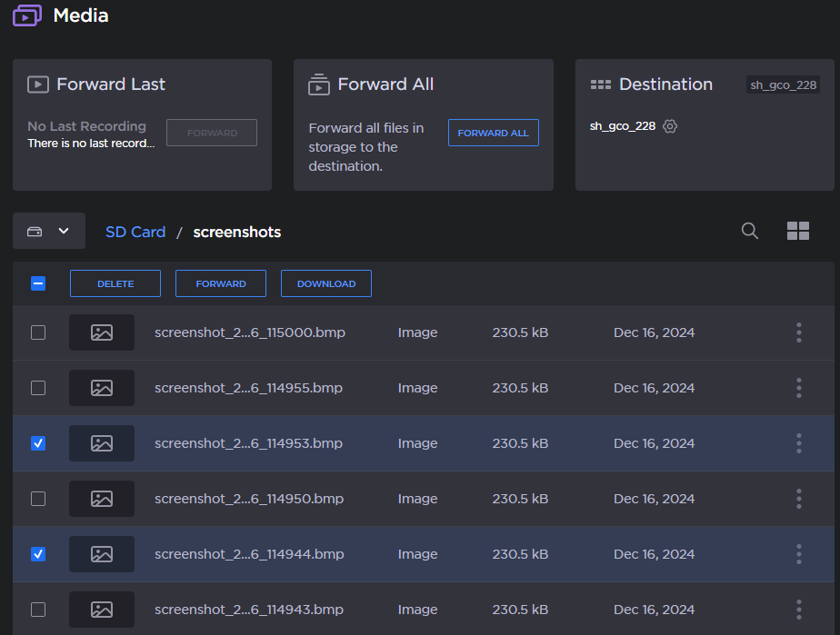Open three-dot menu for screenshot ending 114953.bmp

[x=798, y=443]
